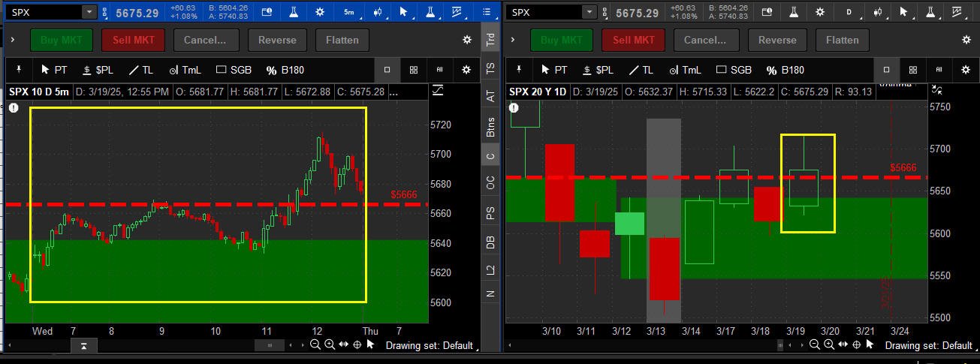Toggle 'All' drawings button on right toolbar

[939, 70]
